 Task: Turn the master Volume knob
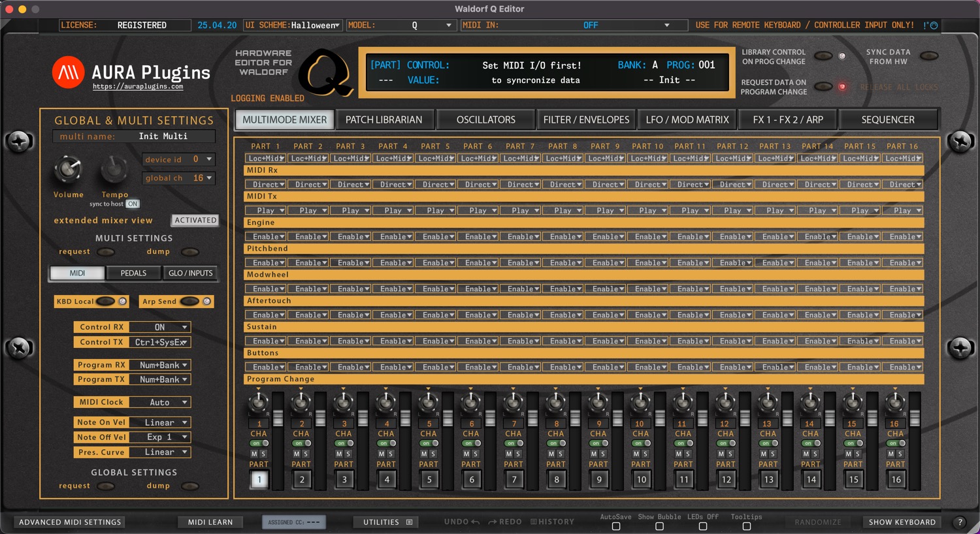(68, 170)
